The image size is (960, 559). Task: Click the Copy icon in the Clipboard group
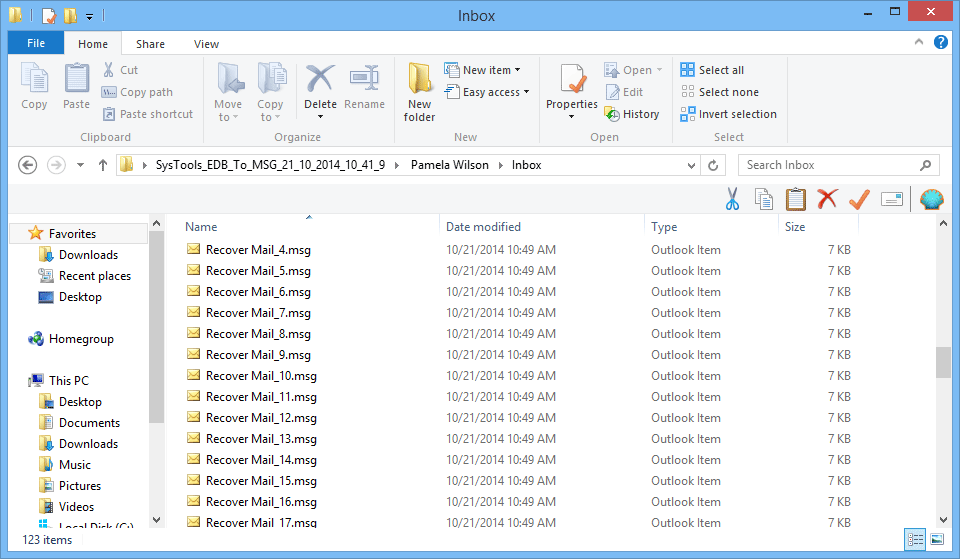tap(34, 78)
